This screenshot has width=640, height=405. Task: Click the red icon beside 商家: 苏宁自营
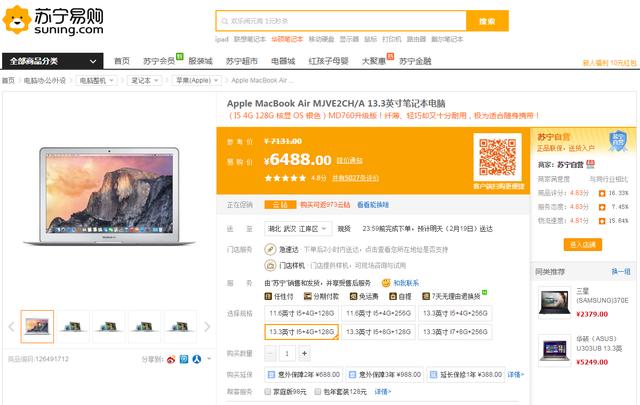[x=591, y=165]
